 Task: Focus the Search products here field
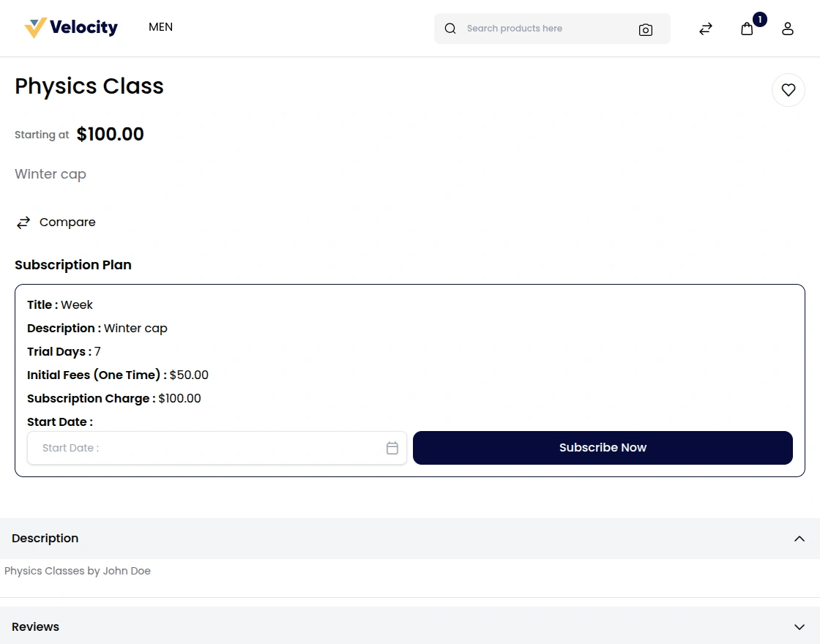[542, 29]
